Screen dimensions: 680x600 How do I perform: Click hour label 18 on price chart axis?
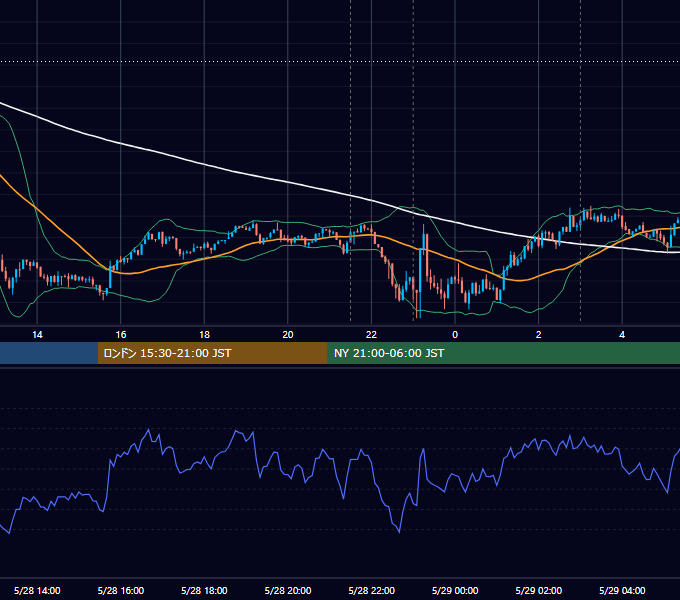point(204,335)
